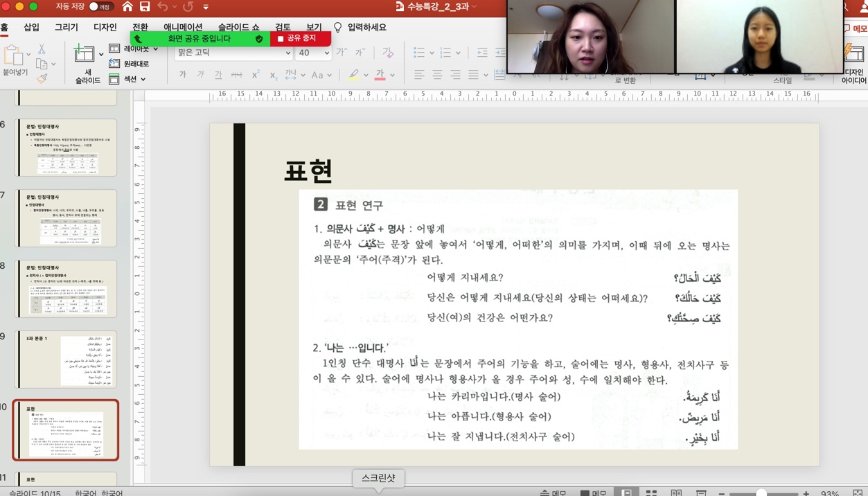Select slide 6 thumbnail 문법: 인칭대명사

click(67, 147)
